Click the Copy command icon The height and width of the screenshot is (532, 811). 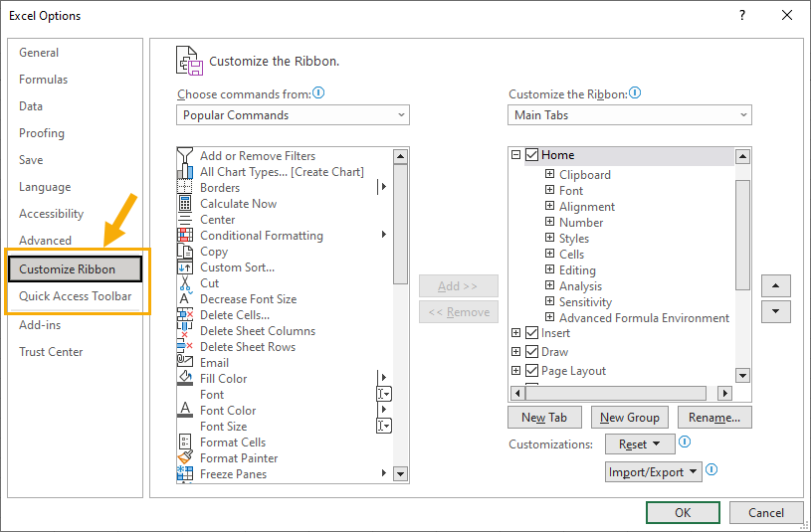pos(185,252)
